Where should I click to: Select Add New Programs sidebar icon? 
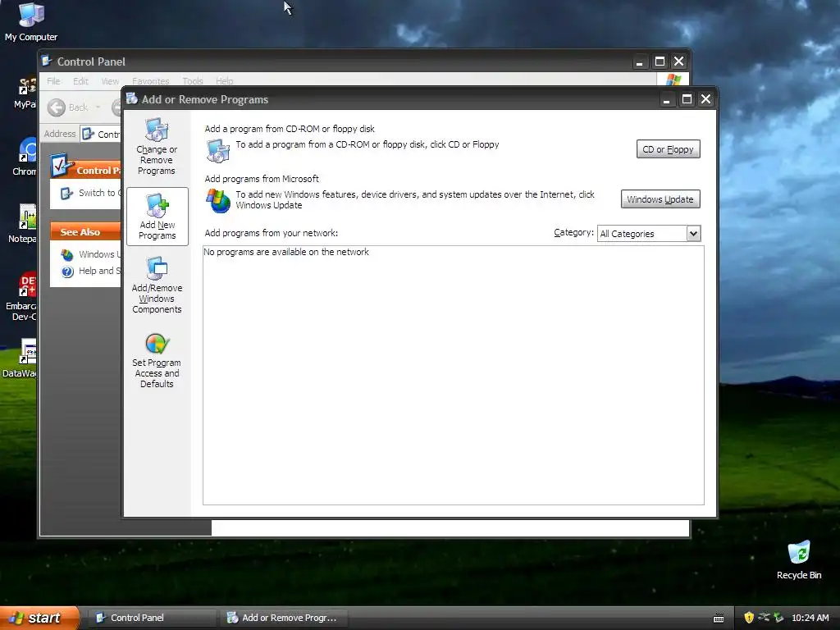tap(157, 217)
